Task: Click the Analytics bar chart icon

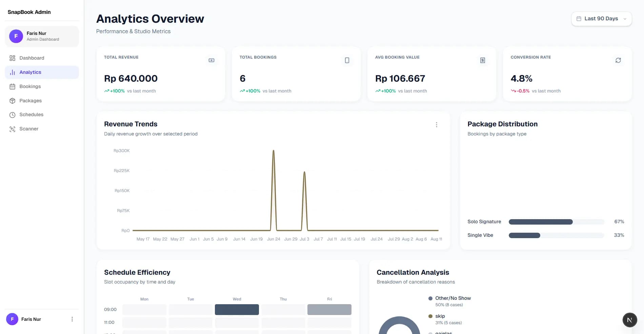Action: point(13,72)
